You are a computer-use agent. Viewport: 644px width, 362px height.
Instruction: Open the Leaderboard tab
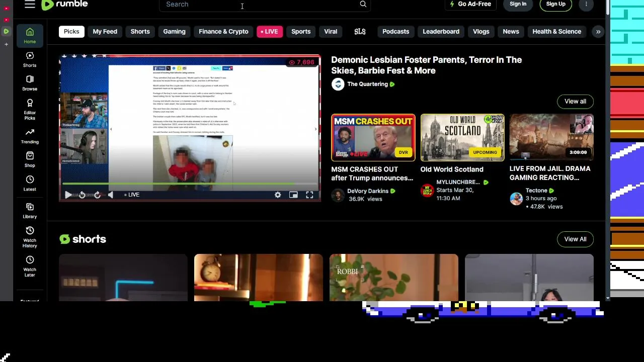point(441,32)
